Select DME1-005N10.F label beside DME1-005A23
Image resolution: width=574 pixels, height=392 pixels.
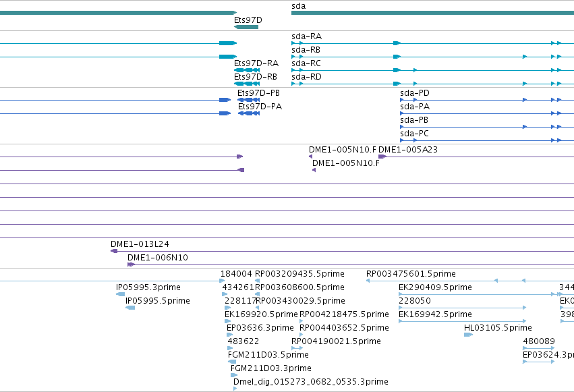342,150
